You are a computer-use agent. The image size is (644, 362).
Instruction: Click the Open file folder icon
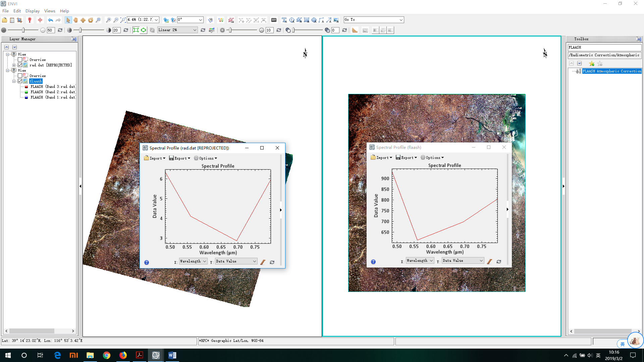(5, 20)
